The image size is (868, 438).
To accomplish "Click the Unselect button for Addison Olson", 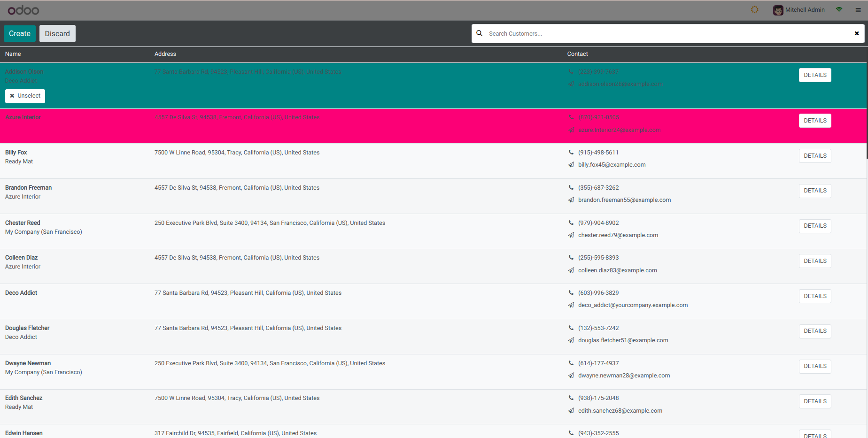I will click(x=25, y=96).
